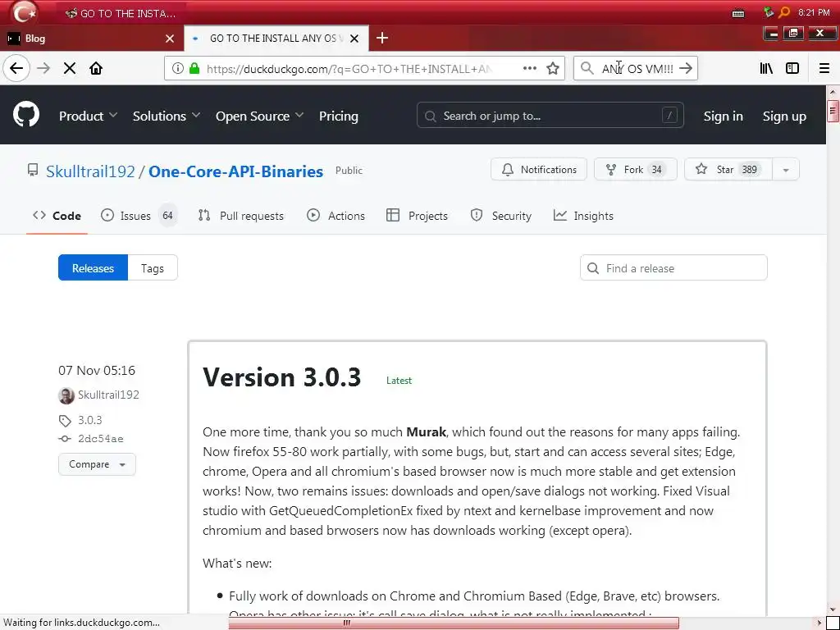The image size is (840, 630).
Task: Focus the Search or jump to field
Action: pyautogui.click(x=550, y=116)
